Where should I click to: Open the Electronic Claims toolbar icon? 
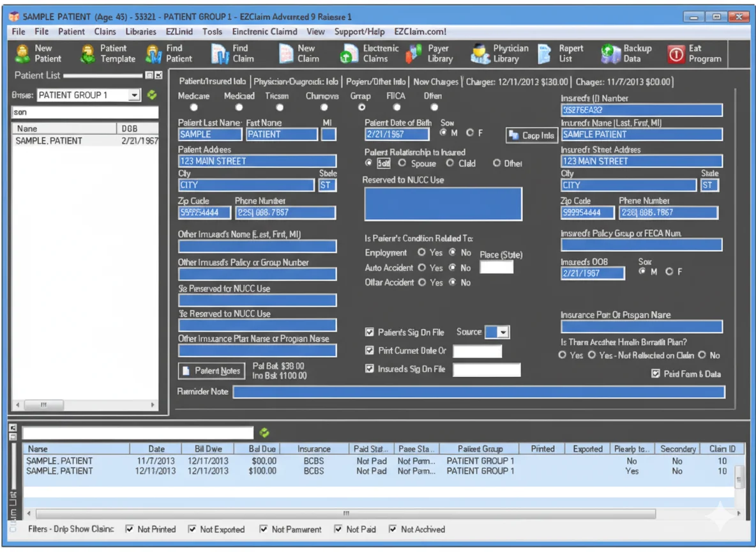(x=349, y=54)
